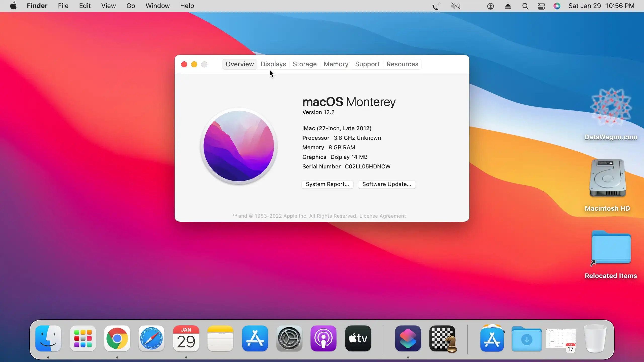Expand the Downloads folder stack
Viewport: 644px width, 362px height.
[526, 338]
